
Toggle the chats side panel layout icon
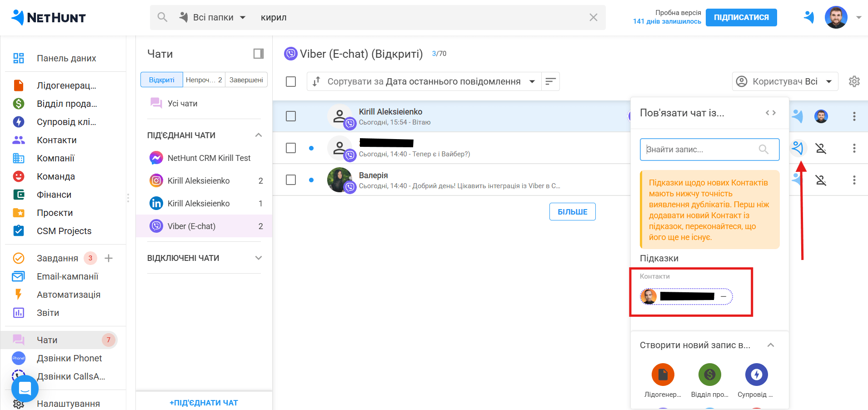tap(259, 54)
